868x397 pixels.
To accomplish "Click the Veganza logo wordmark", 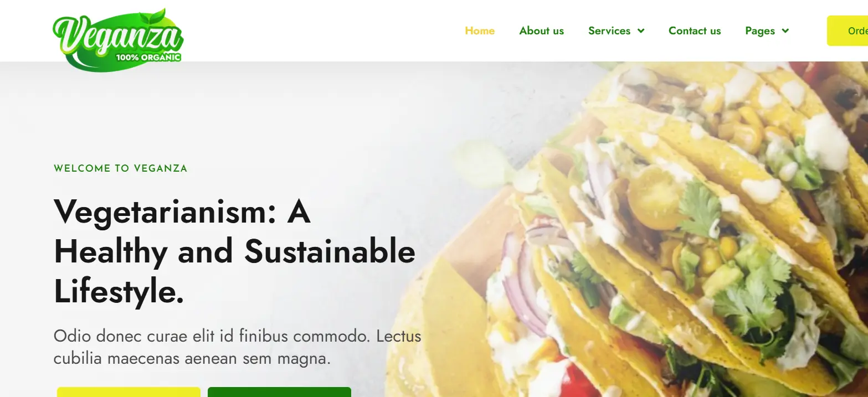I will pyautogui.click(x=117, y=36).
